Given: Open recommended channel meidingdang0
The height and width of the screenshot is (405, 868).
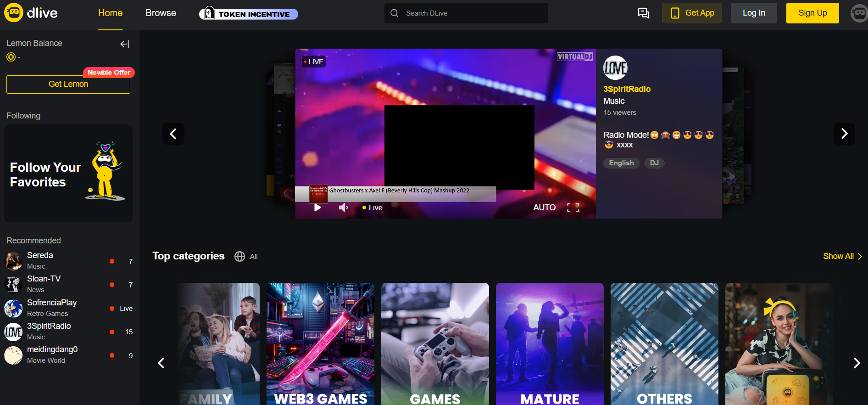Looking at the screenshot, I should (x=69, y=355).
